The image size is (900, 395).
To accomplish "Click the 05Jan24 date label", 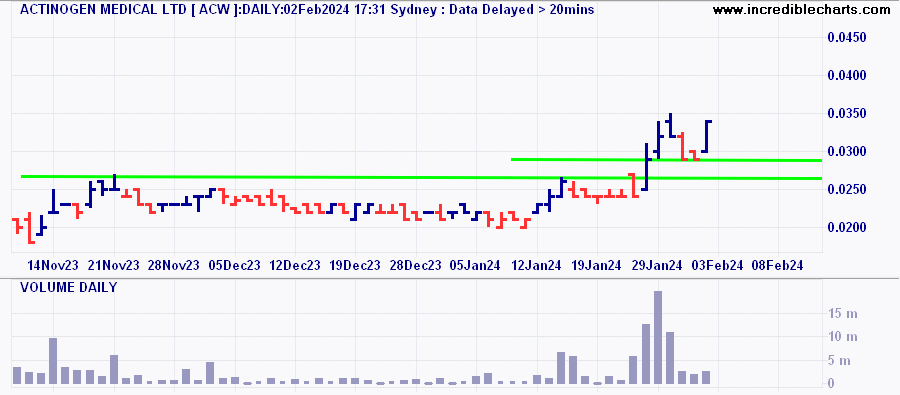I will pyautogui.click(x=476, y=266).
